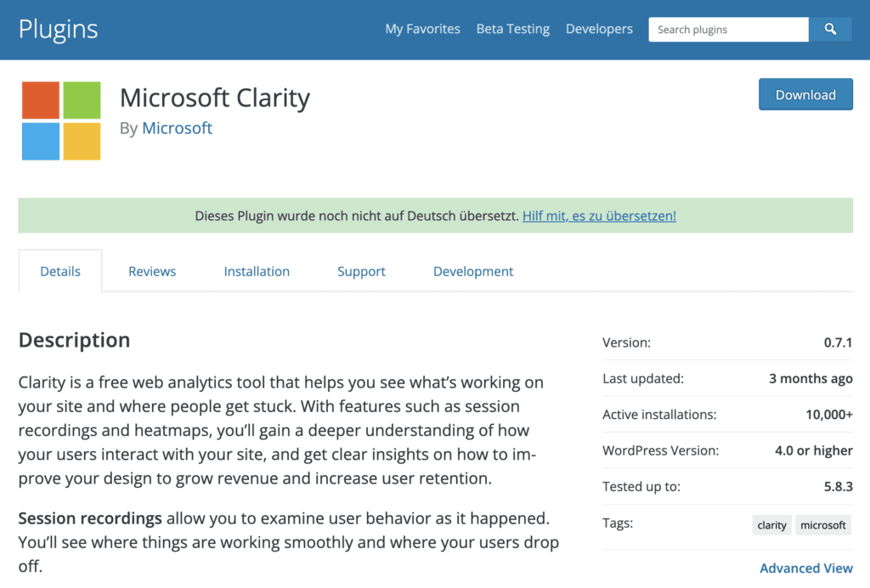This screenshot has height=588, width=870.
Task: Click the '4.0 or higher' WordPress version
Action: [x=813, y=450]
